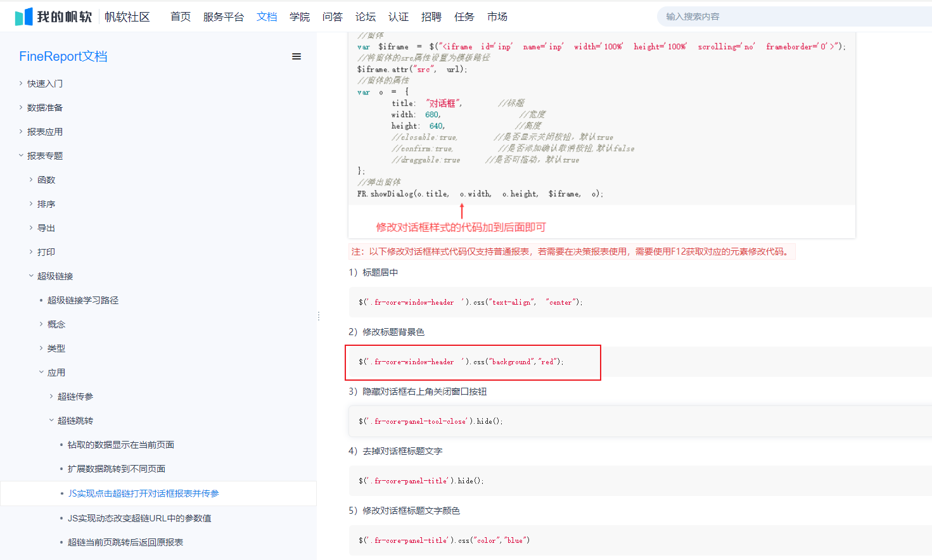Collapse the 报表专题 chevron
Image resolution: width=932 pixels, height=560 pixels.
[x=21, y=155]
